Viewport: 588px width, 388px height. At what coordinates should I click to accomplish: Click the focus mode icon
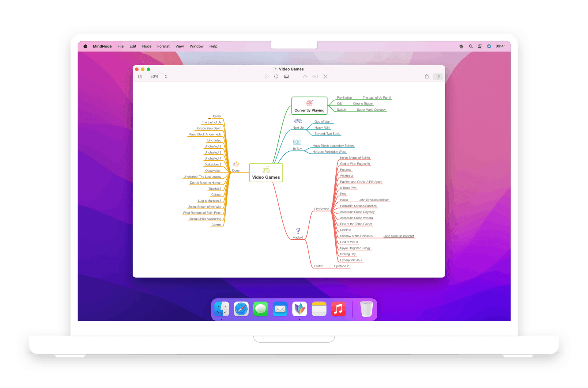pos(325,77)
